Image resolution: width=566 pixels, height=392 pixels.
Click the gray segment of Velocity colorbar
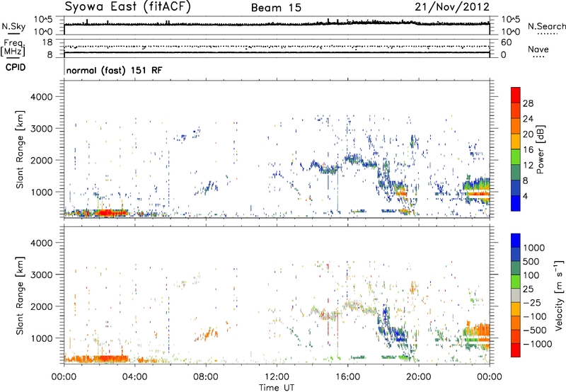516,295
